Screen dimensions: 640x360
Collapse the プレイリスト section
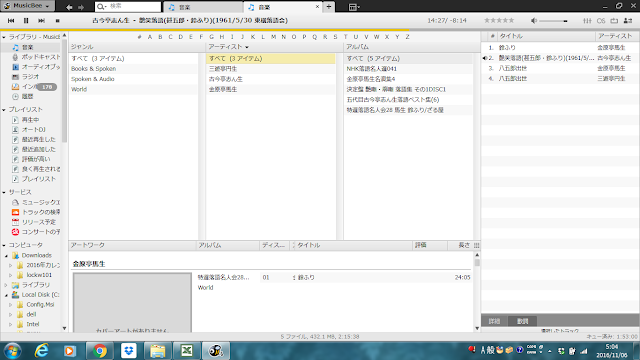(x=4, y=110)
